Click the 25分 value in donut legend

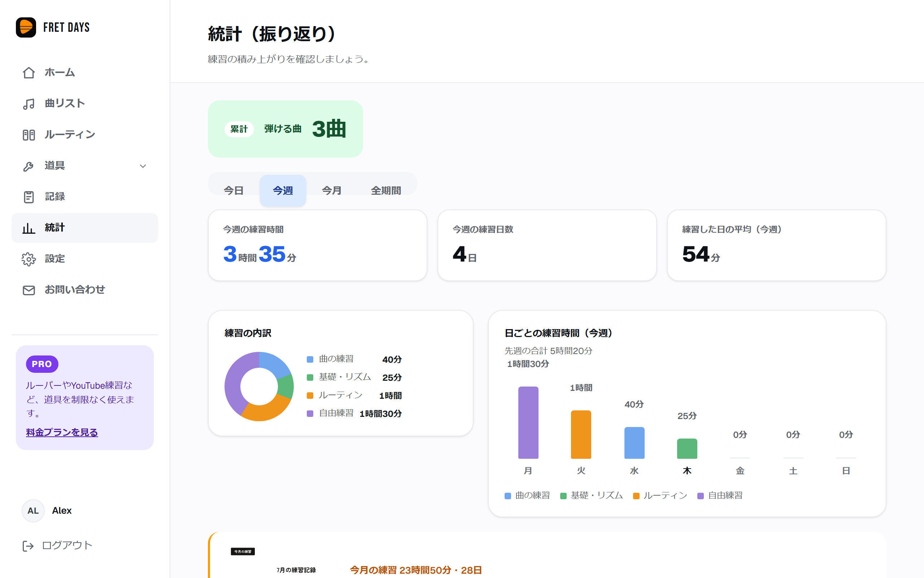[x=392, y=377]
